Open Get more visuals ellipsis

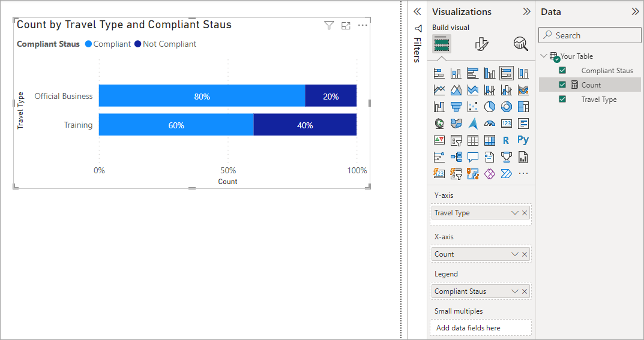[523, 173]
